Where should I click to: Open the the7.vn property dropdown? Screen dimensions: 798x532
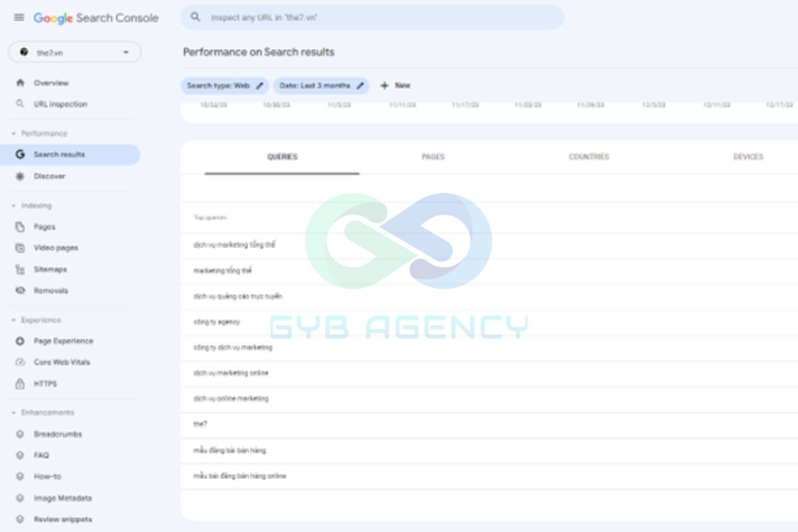(74, 53)
